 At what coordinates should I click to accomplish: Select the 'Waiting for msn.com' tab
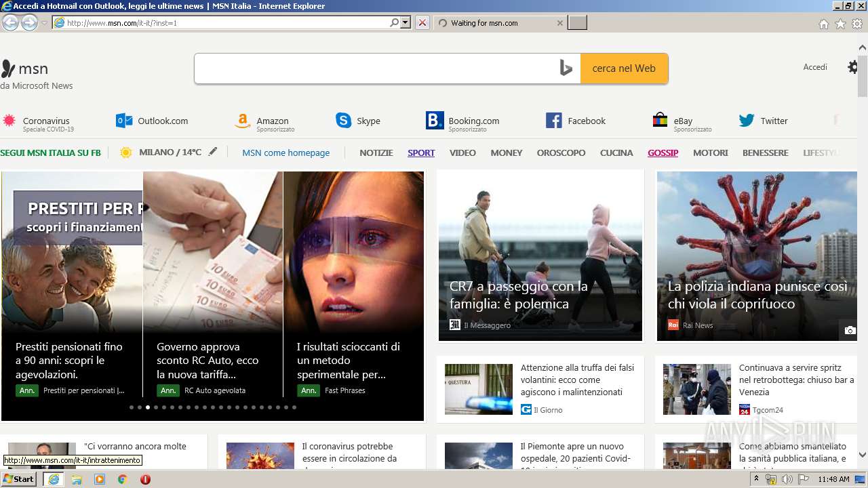pos(500,23)
